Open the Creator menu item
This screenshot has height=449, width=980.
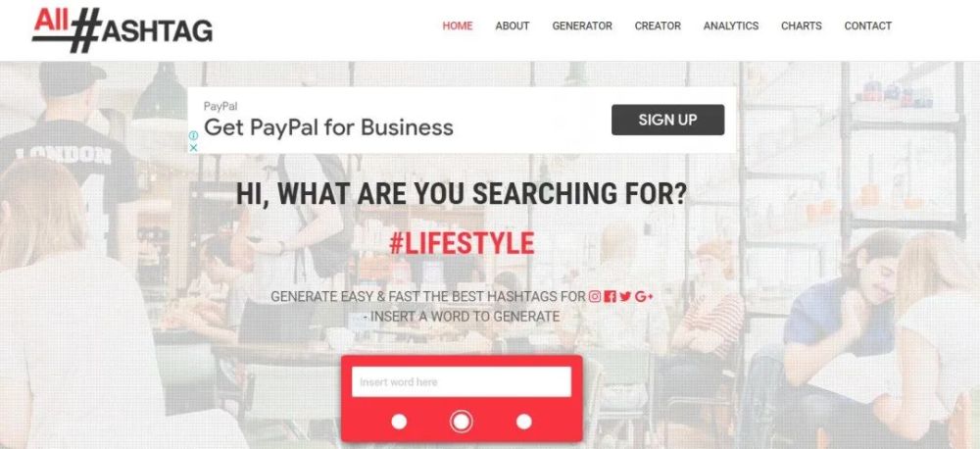[658, 25]
